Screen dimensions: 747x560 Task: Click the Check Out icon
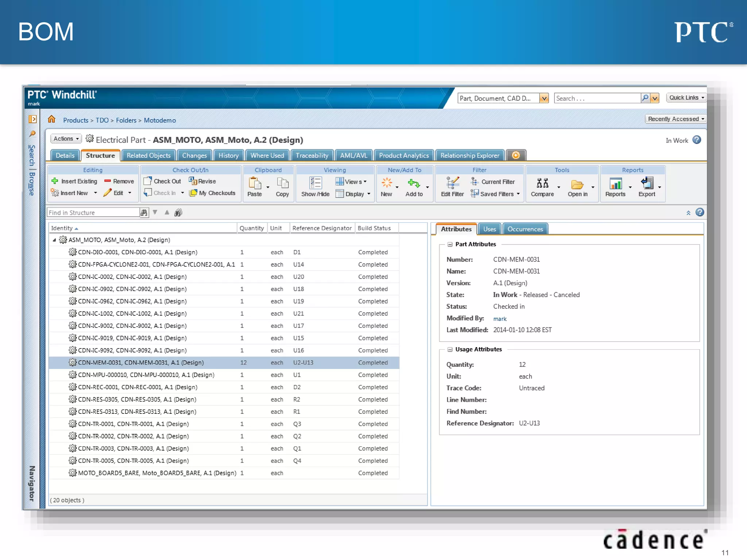[x=147, y=181]
